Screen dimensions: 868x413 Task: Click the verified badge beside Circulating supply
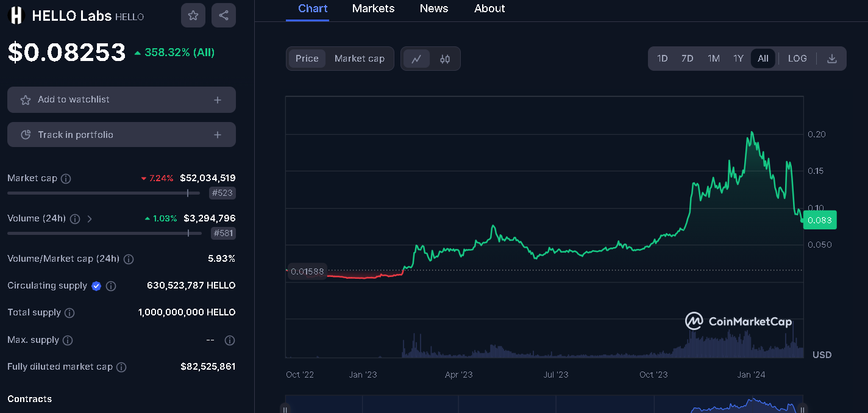(x=96, y=286)
